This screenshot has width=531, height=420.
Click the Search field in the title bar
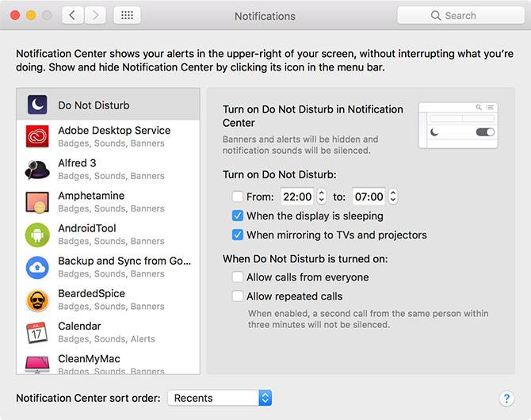pos(460,15)
